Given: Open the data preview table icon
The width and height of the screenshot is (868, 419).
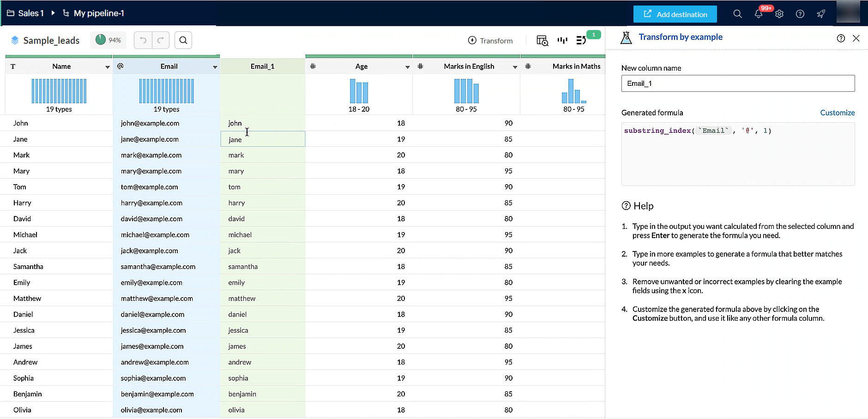Looking at the screenshot, I should [x=542, y=41].
